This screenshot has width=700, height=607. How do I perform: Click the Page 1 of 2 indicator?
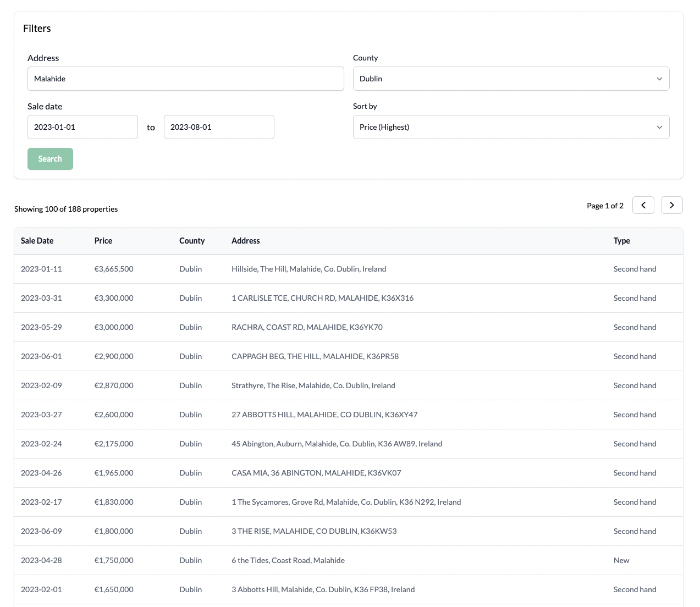[x=605, y=206]
